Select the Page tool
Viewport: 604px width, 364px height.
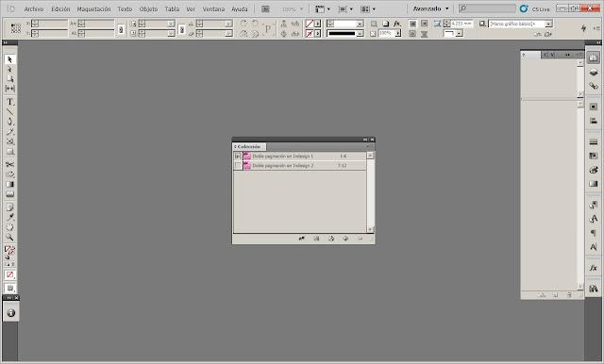tap(10, 79)
